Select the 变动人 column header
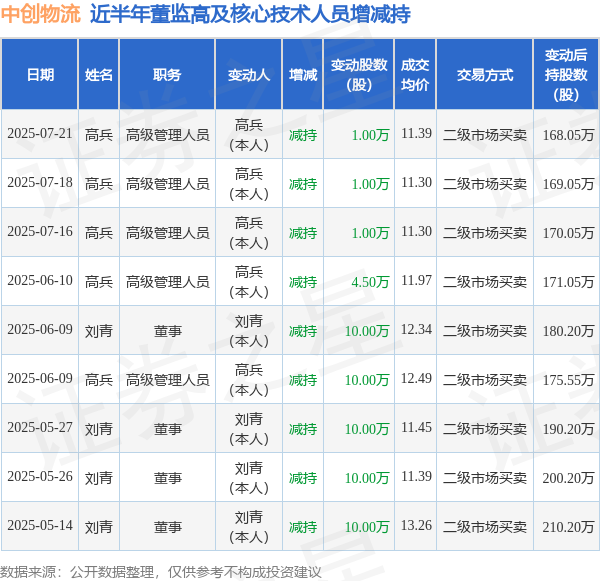 point(249,75)
